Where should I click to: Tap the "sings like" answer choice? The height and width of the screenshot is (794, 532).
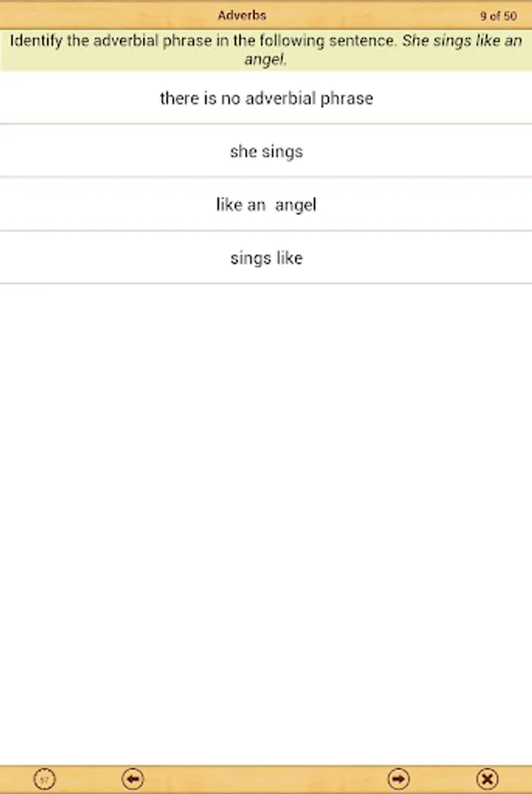click(266, 258)
